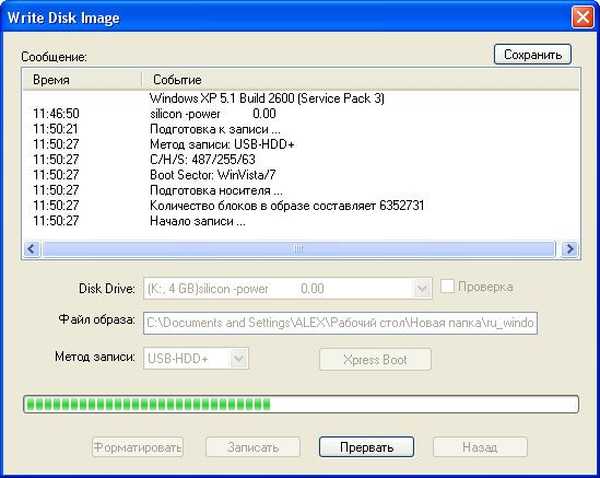This screenshot has height=478, width=600.
Task: Click the horizontal scrollbar thumb in log
Action: pyautogui.click(x=298, y=249)
